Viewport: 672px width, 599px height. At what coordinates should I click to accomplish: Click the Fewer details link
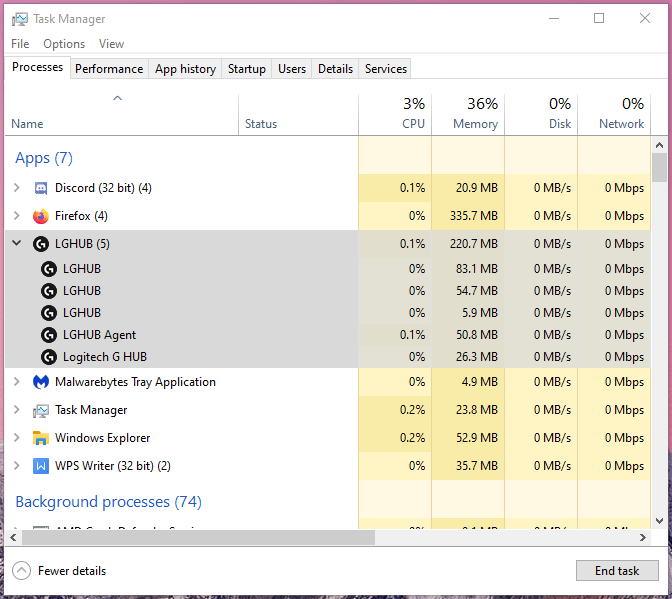(x=72, y=571)
